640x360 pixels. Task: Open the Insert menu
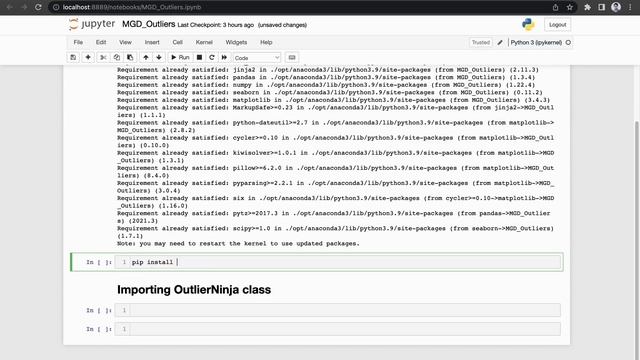coord(152,42)
